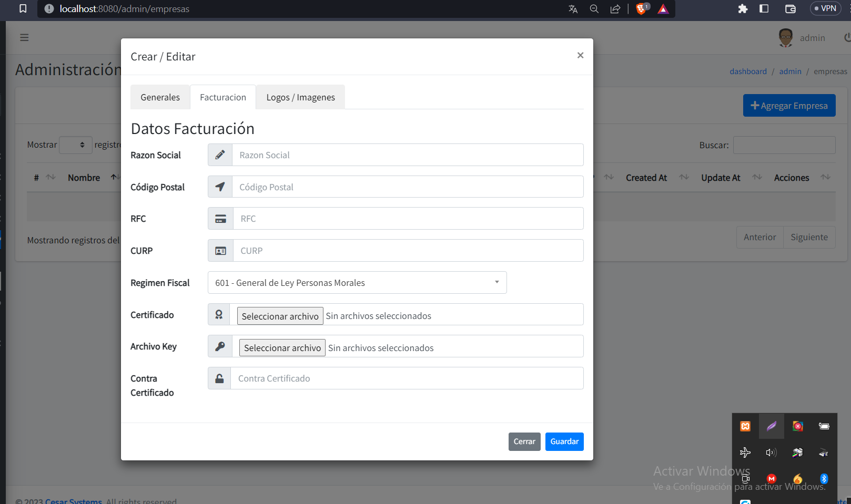Click the Guardar button
Image resolution: width=851 pixels, height=504 pixels.
tap(564, 441)
